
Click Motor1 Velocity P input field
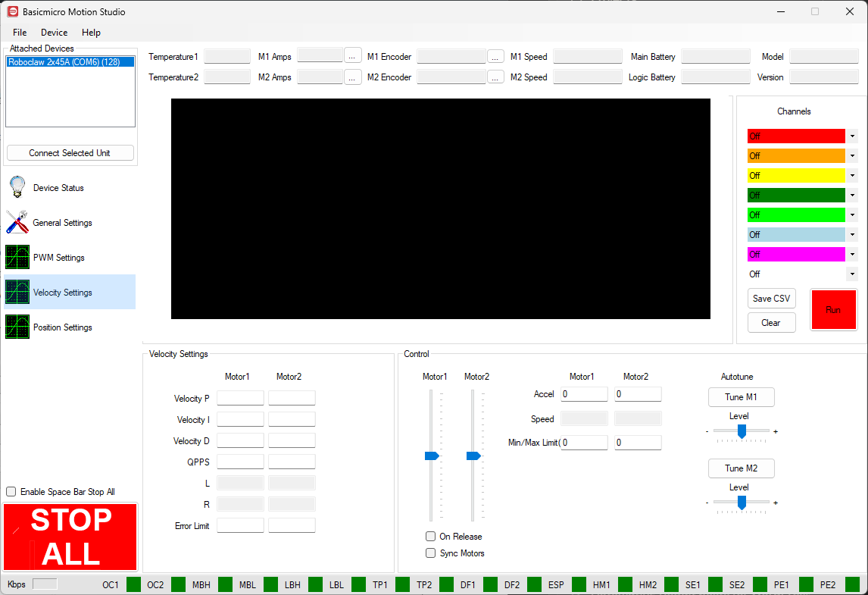pyautogui.click(x=240, y=399)
